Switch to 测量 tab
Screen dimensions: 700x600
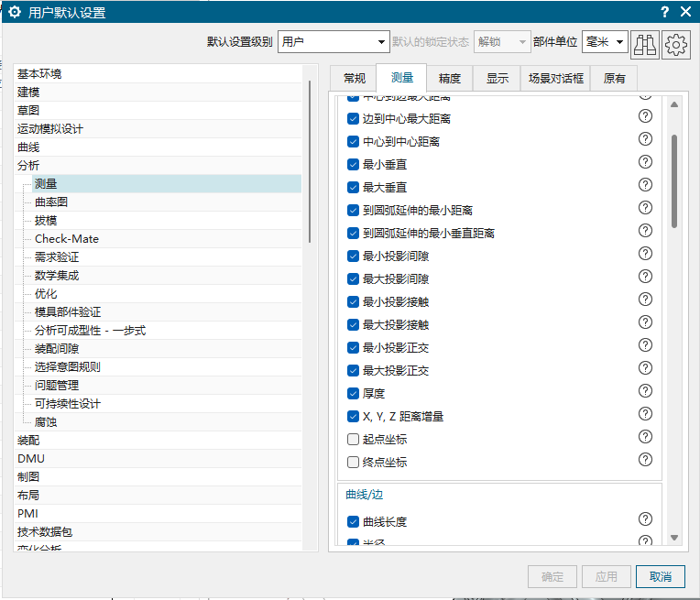[x=402, y=78]
